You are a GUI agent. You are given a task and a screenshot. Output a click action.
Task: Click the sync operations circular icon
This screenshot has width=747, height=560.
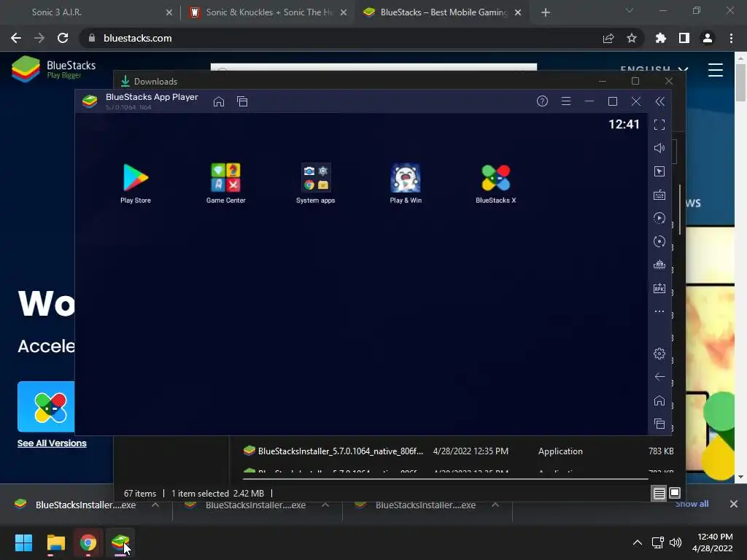[x=659, y=241]
